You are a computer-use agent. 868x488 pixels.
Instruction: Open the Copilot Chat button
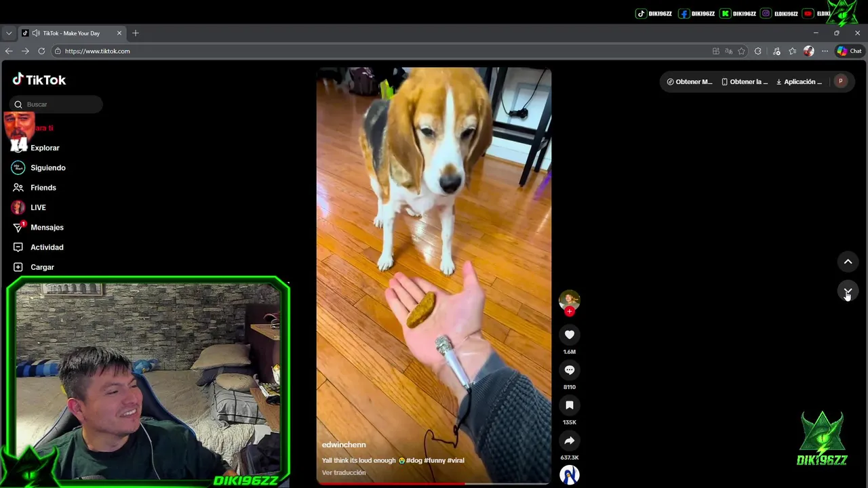849,51
